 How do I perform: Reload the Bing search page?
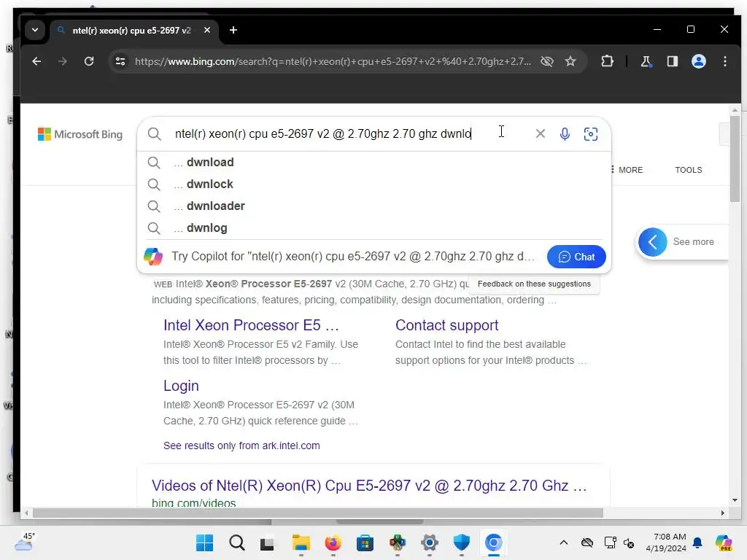click(89, 61)
